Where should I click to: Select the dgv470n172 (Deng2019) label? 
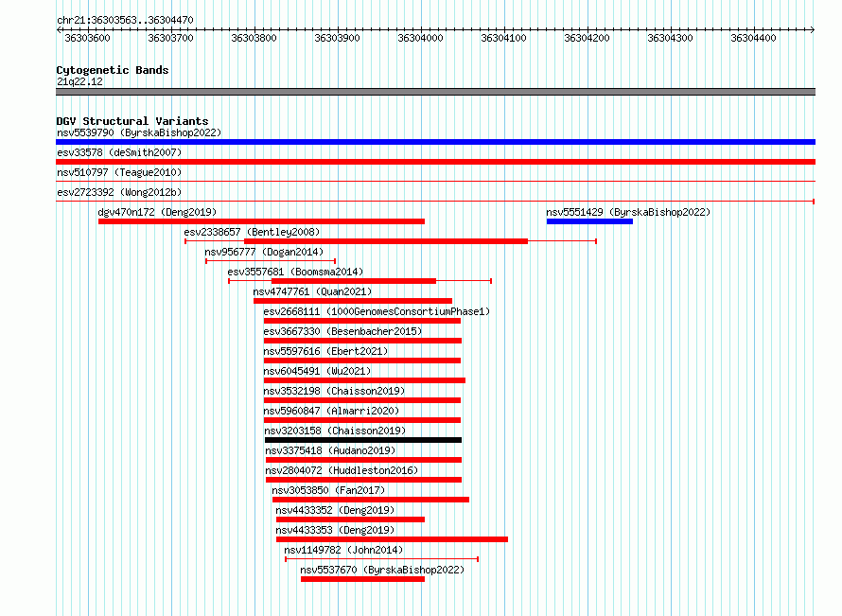tap(157, 212)
